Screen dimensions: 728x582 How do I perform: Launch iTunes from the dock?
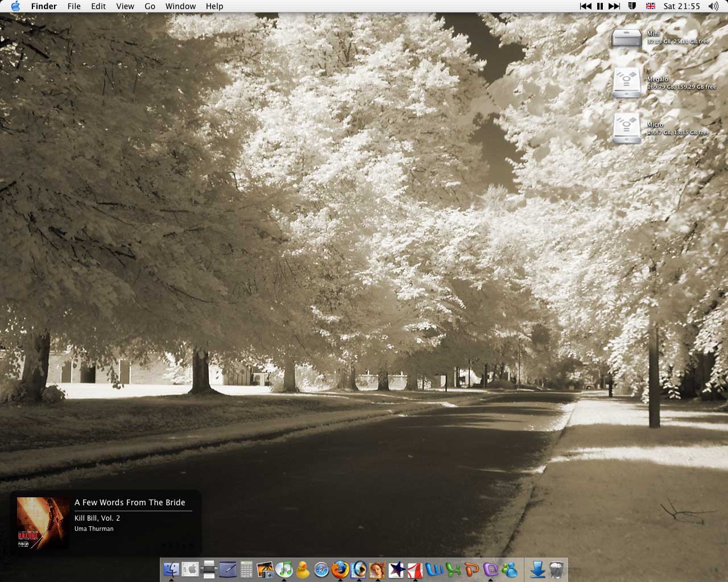[284, 569]
